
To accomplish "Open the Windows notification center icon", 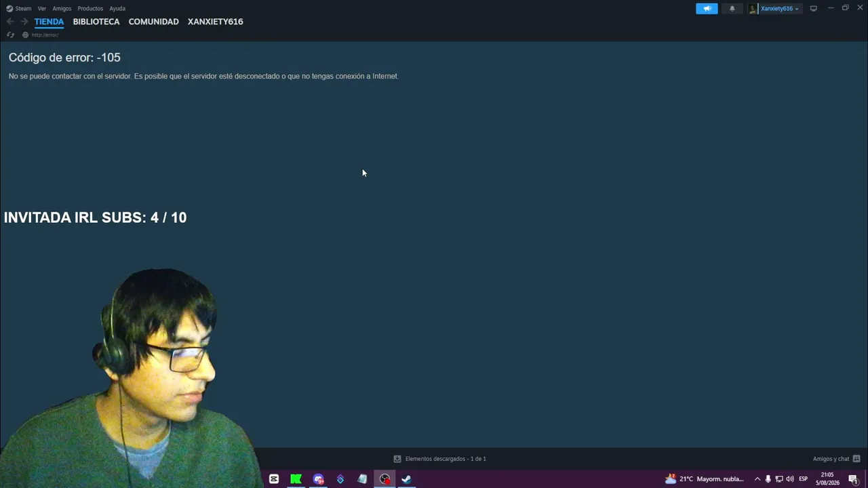I will pos(853,479).
